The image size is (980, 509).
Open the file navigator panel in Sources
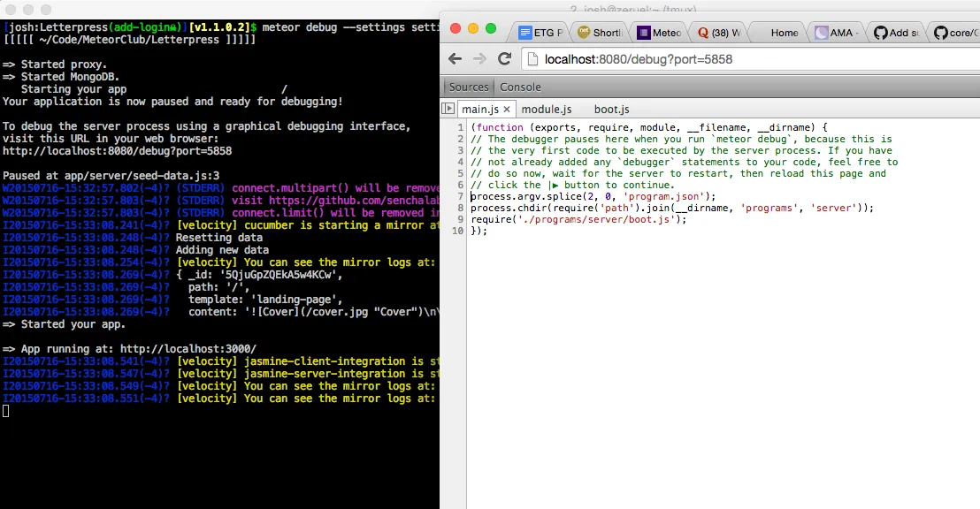click(x=449, y=108)
